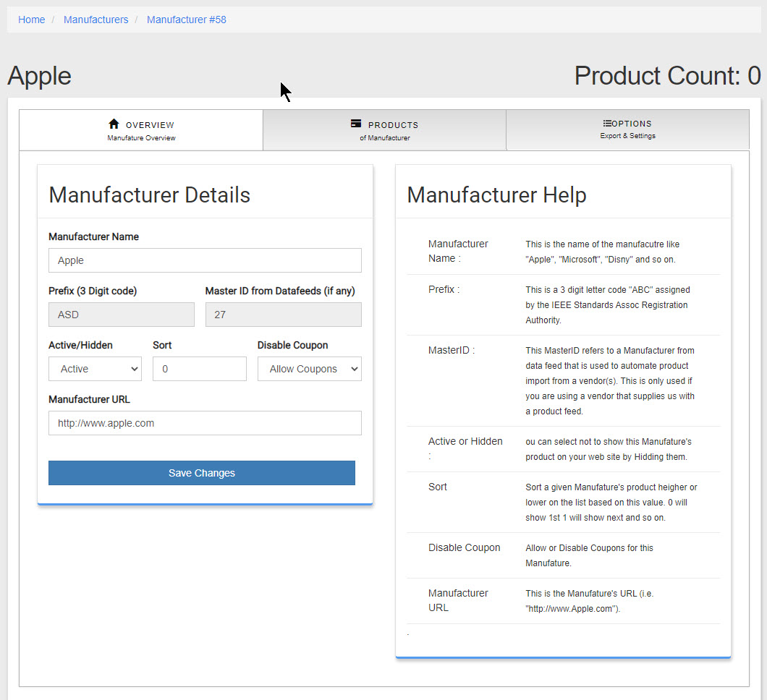Viewport: 767px width, 700px height.
Task: Focus the Manufacturer Name field
Action: (x=205, y=260)
